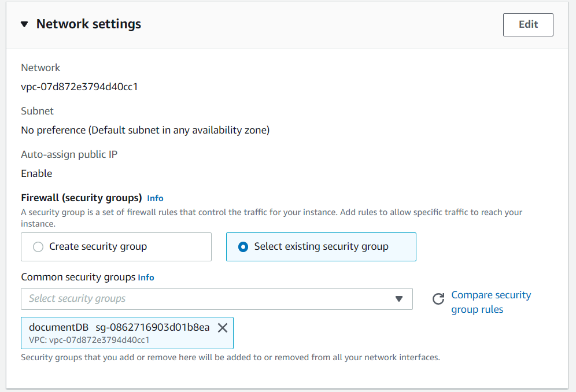Click the Auto-assign public IP Enable value
Viewport: 576px width, 392px height.
point(36,173)
